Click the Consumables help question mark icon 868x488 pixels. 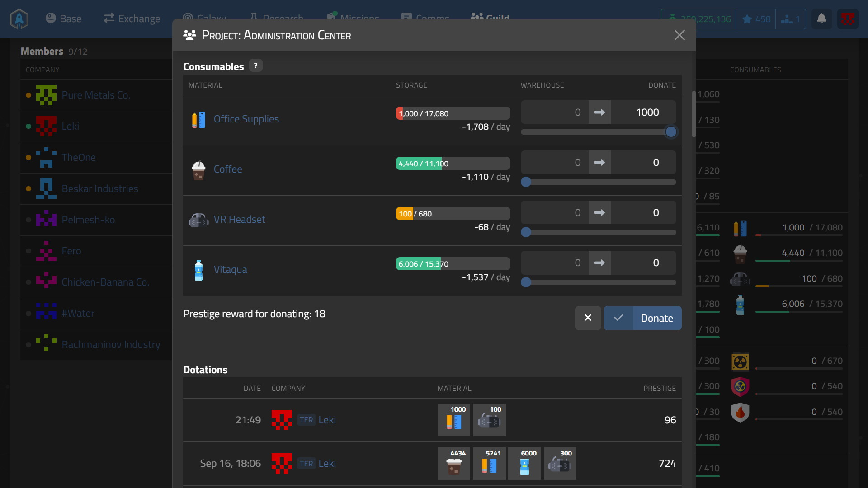point(255,66)
